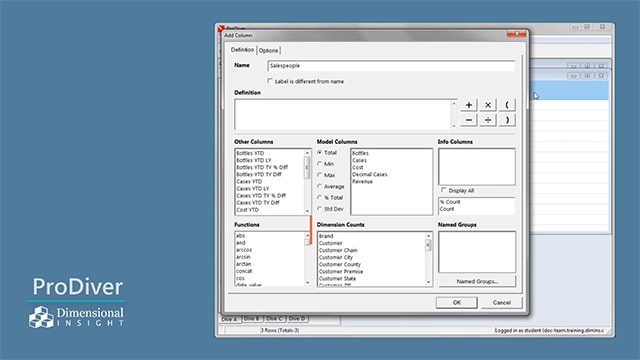Click the Other Columns scrollbar thumb
Screen dimensions: 640x360
pos(307,167)
